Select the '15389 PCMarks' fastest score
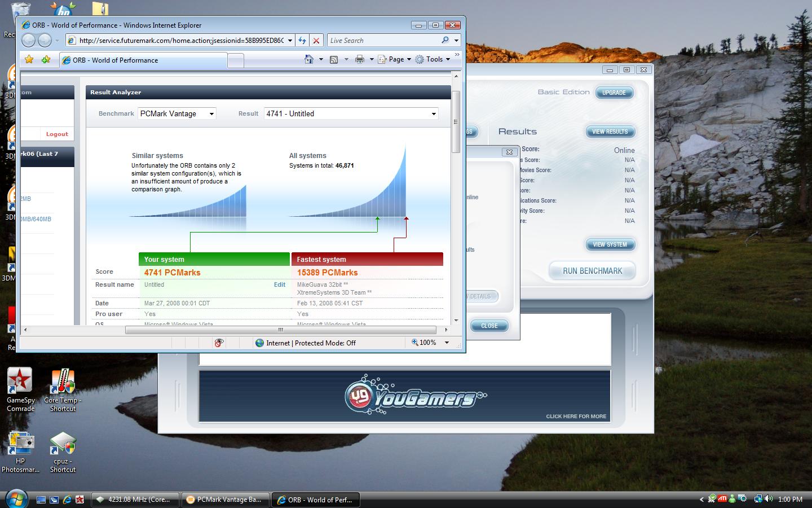The height and width of the screenshot is (508, 812). (327, 273)
